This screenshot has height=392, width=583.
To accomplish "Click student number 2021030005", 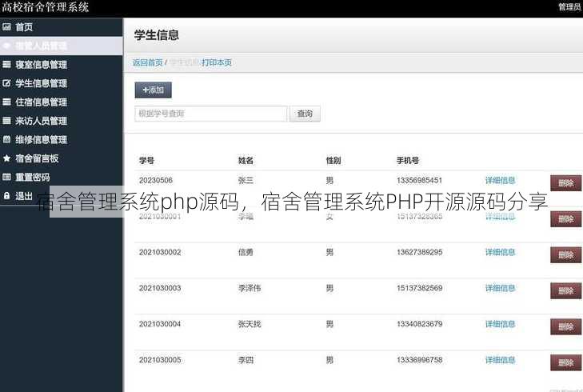I will 160,360.
